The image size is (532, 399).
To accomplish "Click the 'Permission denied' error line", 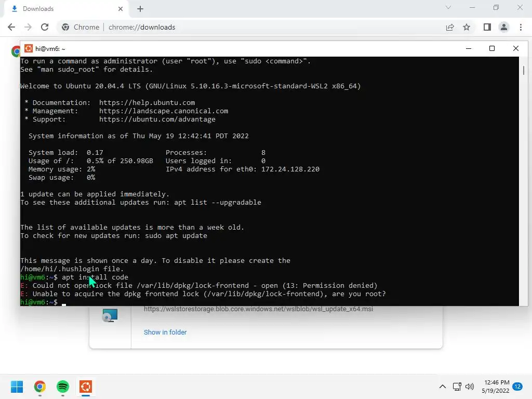I will (x=199, y=285).
